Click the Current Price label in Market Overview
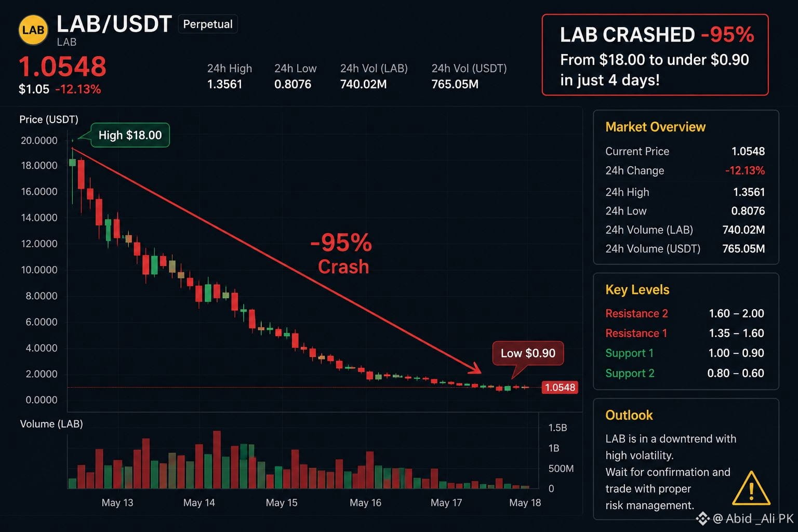The width and height of the screenshot is (798, 532). [x=637, y=151]
